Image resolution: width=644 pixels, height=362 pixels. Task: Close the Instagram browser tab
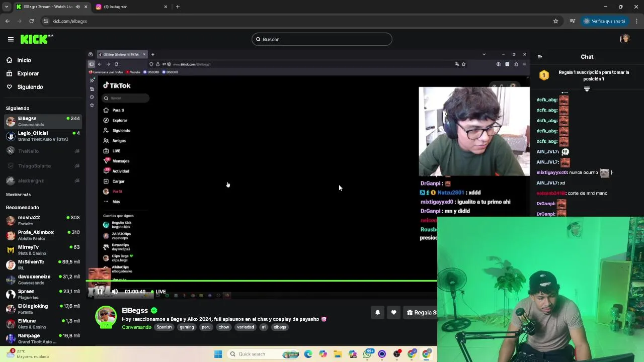[166, 7]
